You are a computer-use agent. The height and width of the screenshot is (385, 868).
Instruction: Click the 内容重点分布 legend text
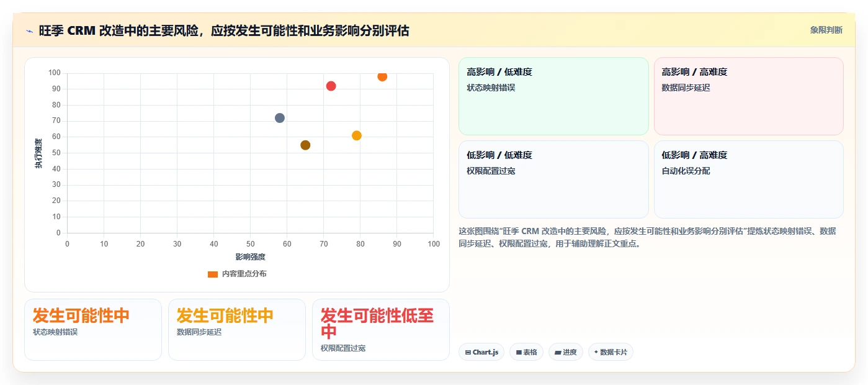244,274
